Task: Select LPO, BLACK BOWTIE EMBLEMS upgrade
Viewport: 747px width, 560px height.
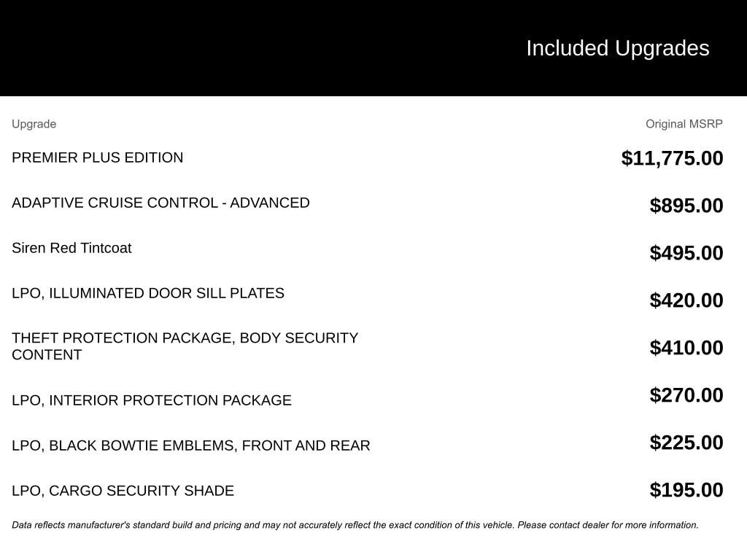Action: pyautogui.click(x=191, y=446)
